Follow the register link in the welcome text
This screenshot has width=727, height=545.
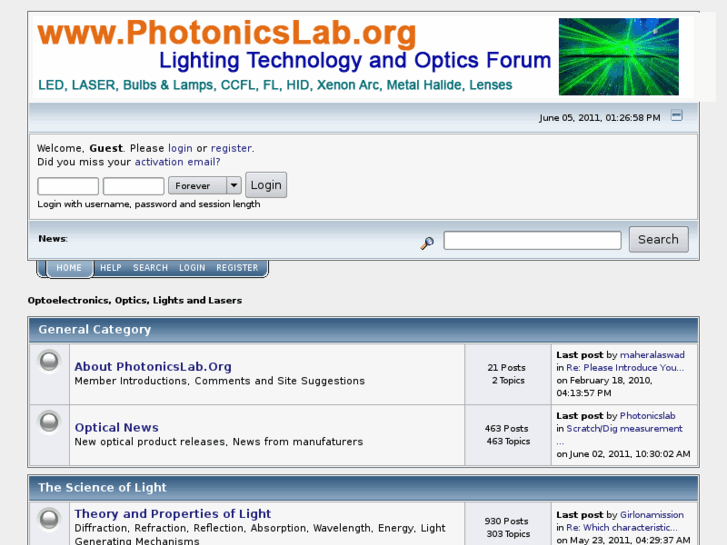pyautogui.click(x=231, y=148)
